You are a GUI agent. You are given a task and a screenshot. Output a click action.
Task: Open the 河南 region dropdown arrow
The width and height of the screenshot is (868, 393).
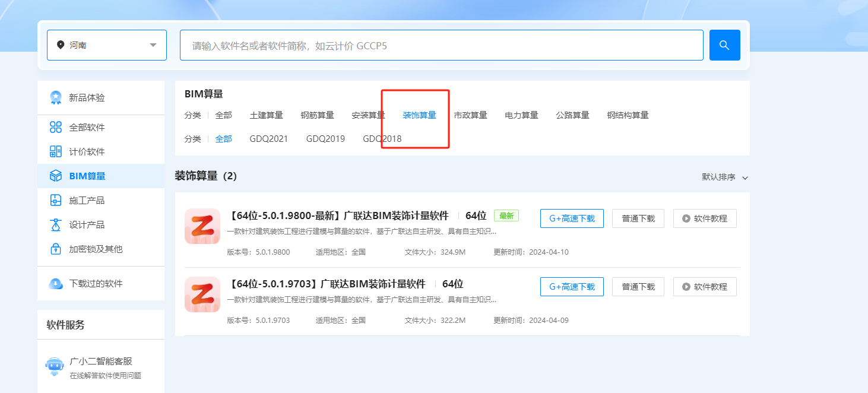click(153, 45)
